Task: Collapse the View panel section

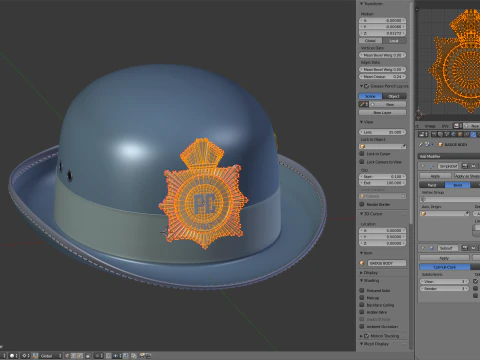Action: pos(361,122)
